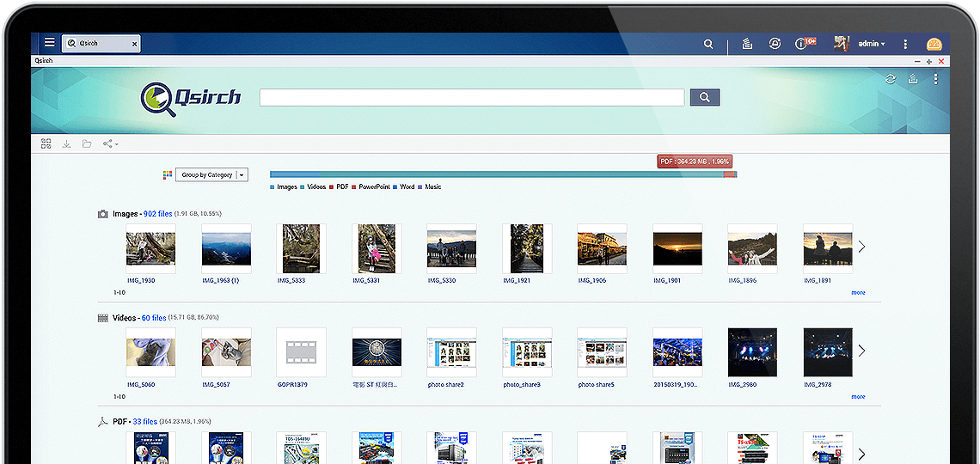The height and width of the screenshot is (464, 980).
Task: Click the 60 files link under Videos
Action: [154, 318]
